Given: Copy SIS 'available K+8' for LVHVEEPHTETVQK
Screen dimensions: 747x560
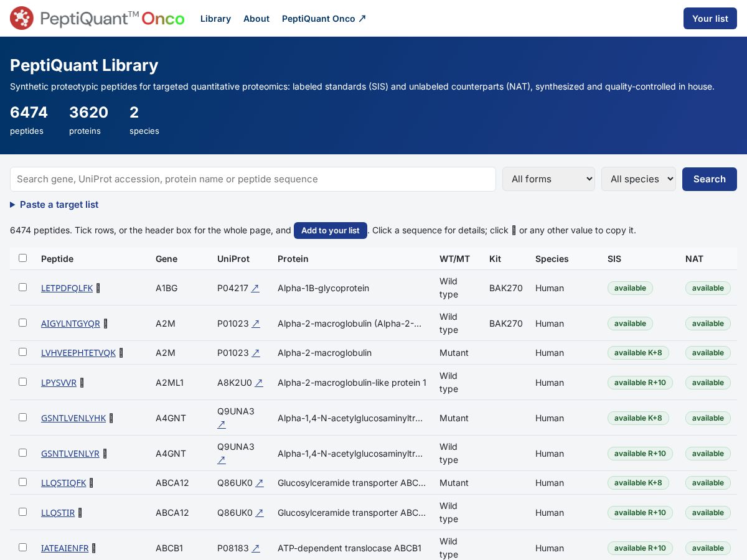Looking at the screenshot, I should 638,353.
